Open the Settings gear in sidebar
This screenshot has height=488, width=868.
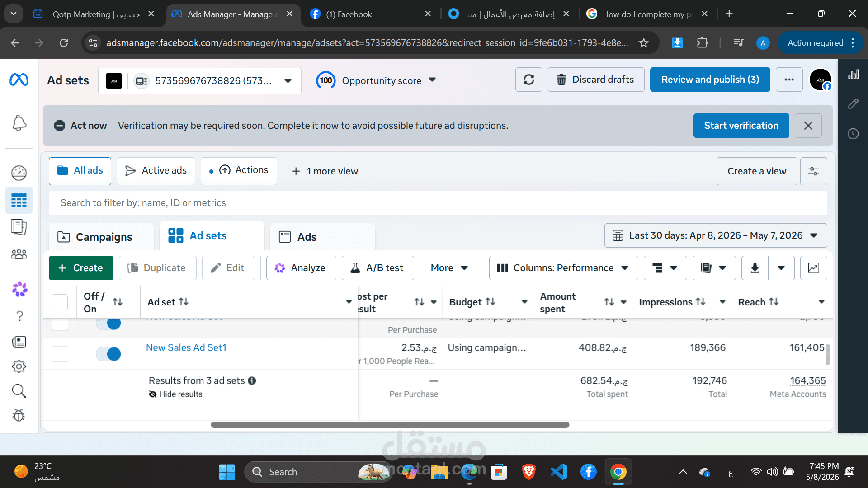[x=19, y=366]
